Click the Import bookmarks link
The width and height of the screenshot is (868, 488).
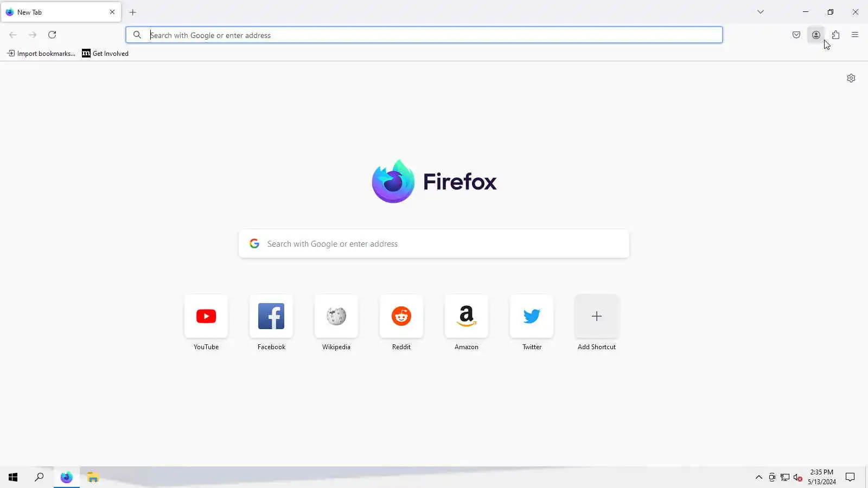41,53
